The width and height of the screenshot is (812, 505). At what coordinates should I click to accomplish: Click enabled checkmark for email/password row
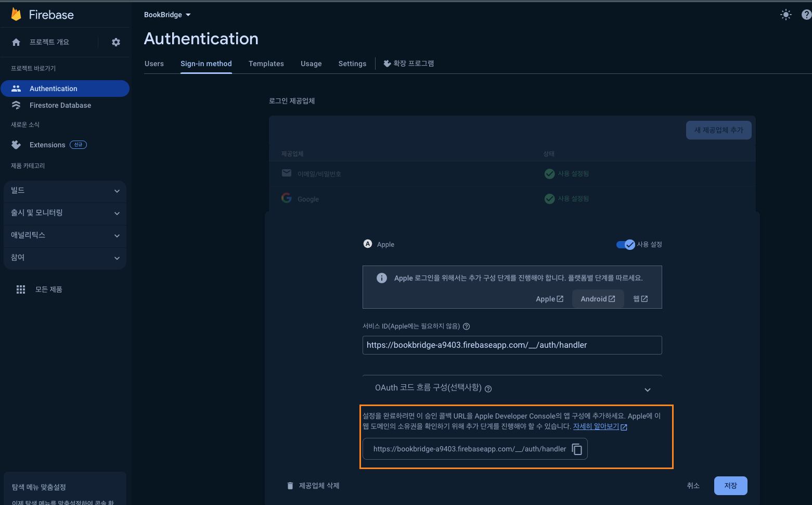(x=549, y=173)
